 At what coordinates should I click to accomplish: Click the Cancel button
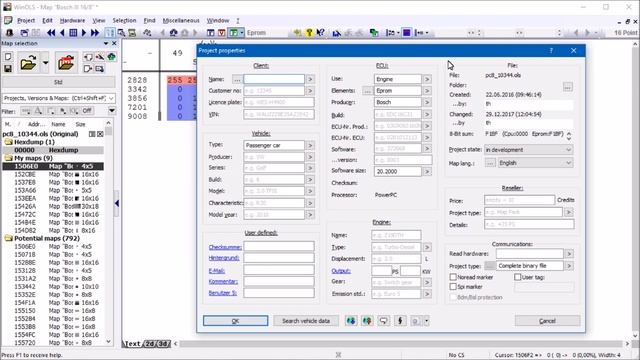click(x=547, y=321)
